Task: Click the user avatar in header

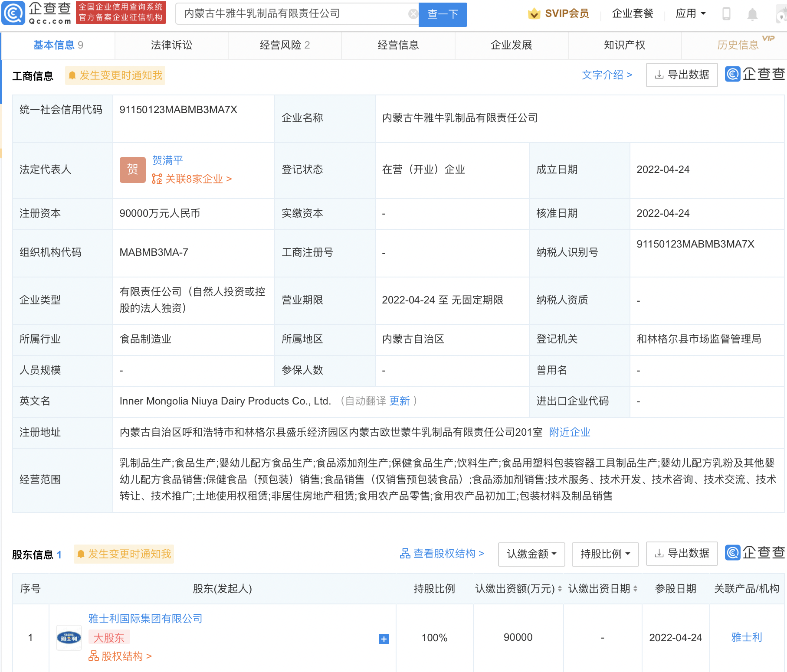Action: [x=781, y=15]
